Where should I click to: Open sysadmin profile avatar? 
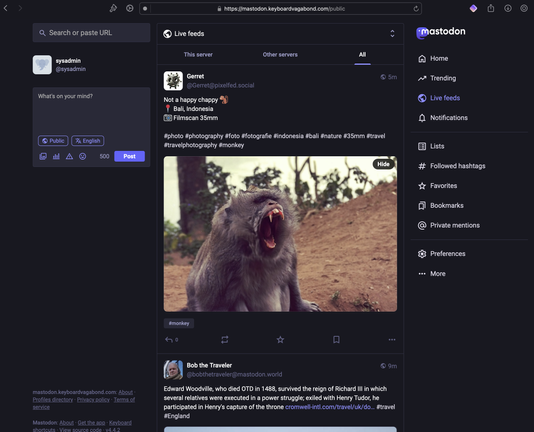point(42,65)
